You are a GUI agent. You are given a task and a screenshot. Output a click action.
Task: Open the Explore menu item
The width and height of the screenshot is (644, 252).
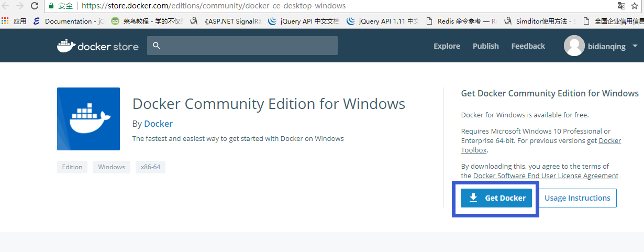point(447,46)
